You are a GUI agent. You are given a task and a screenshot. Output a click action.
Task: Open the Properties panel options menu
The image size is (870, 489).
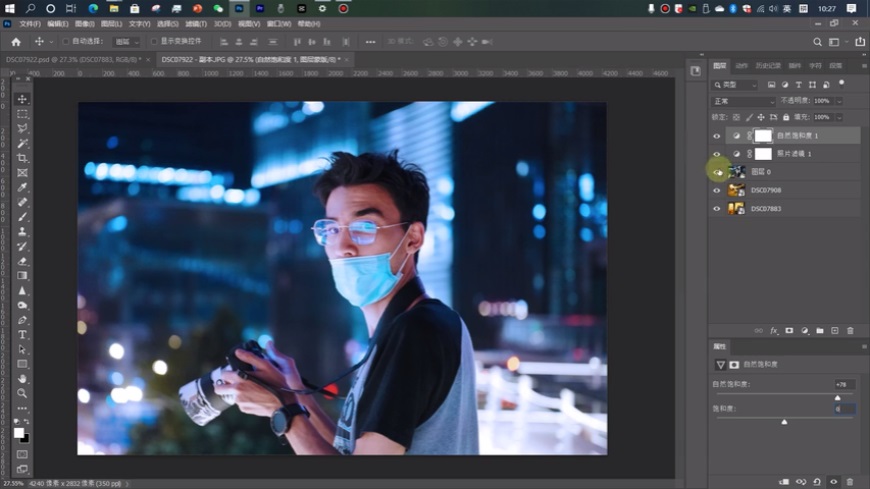click(864, 346)
